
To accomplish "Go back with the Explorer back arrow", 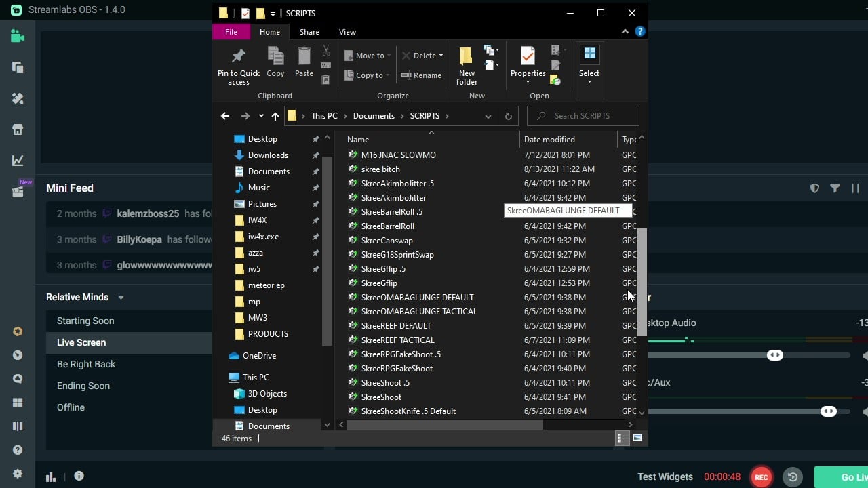I will (x=225, y=116).
